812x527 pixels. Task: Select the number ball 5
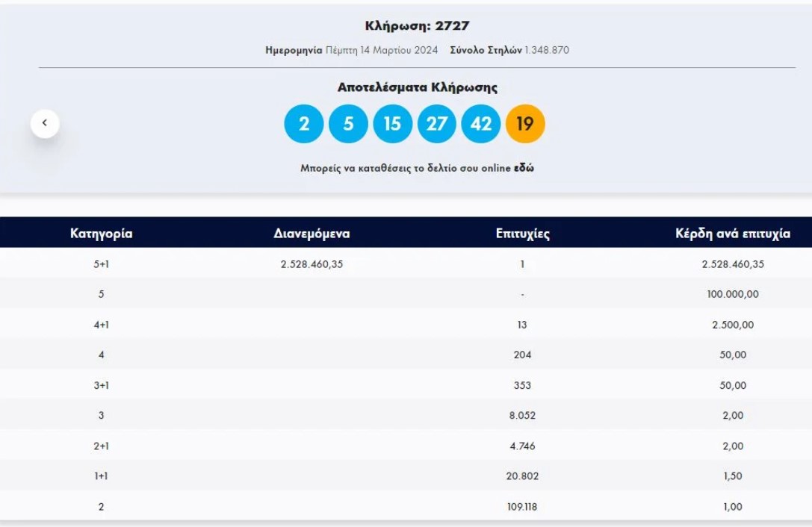click(x=347, y=125)
